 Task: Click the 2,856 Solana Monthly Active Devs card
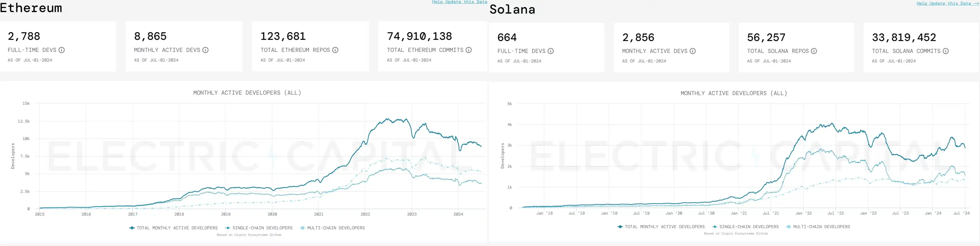pos(671,48)
